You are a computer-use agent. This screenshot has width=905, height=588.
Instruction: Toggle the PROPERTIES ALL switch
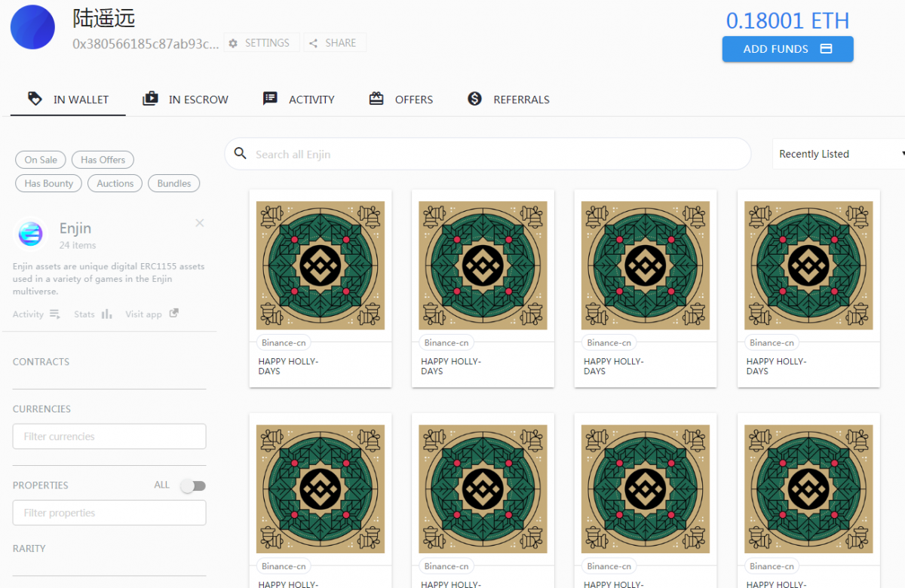(193, 486)
